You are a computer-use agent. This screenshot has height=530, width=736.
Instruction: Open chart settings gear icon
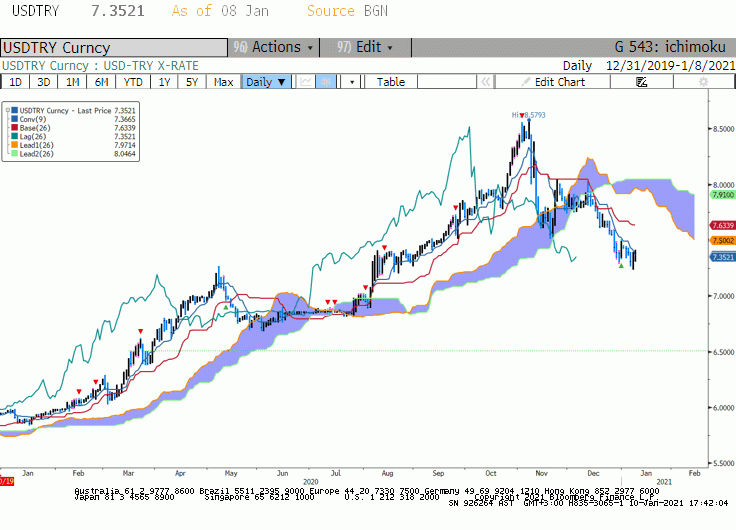(703, 82)
